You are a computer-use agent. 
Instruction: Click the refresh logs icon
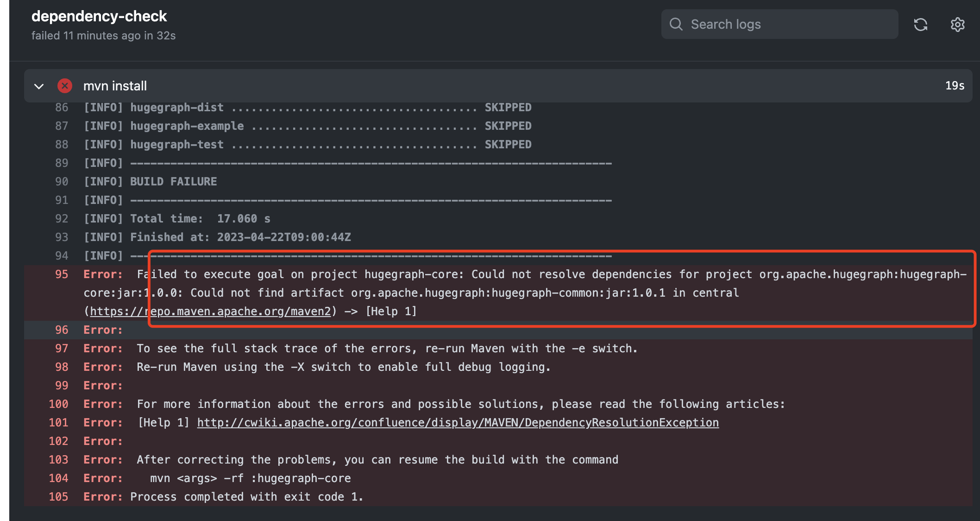(920, 25)
